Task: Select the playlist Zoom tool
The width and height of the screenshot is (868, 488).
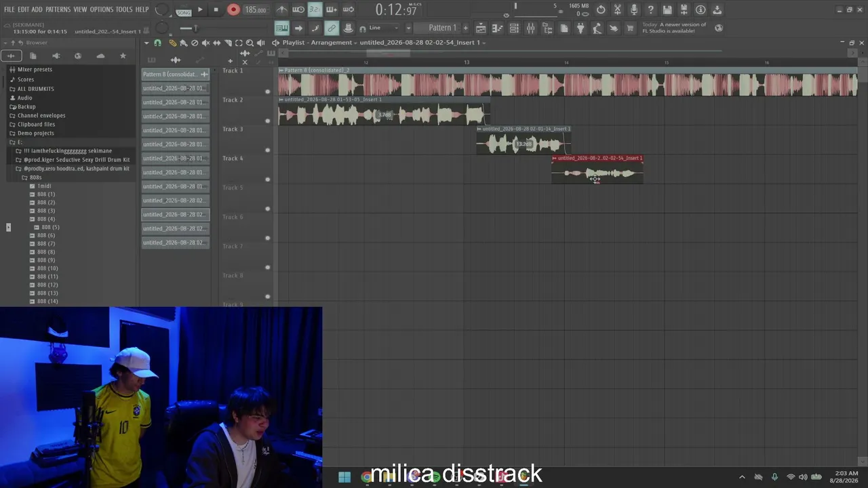Action: 250,43
